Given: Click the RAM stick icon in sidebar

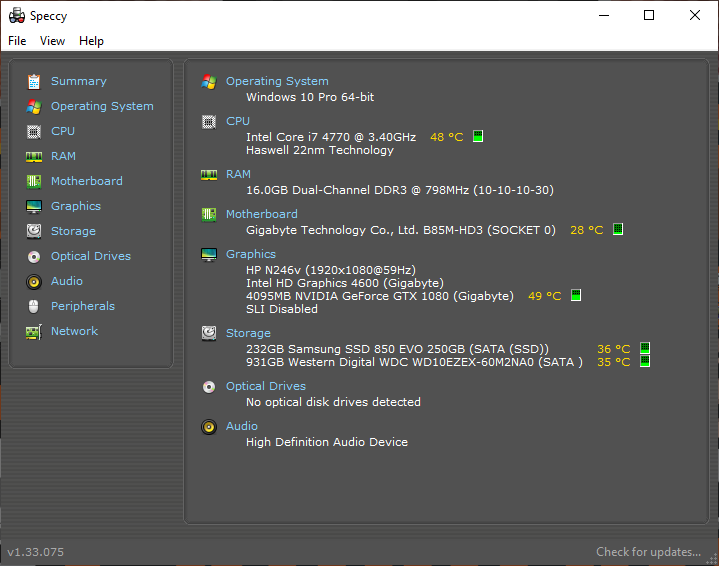Looking at the screenshot, I should (x=34, y=157).
